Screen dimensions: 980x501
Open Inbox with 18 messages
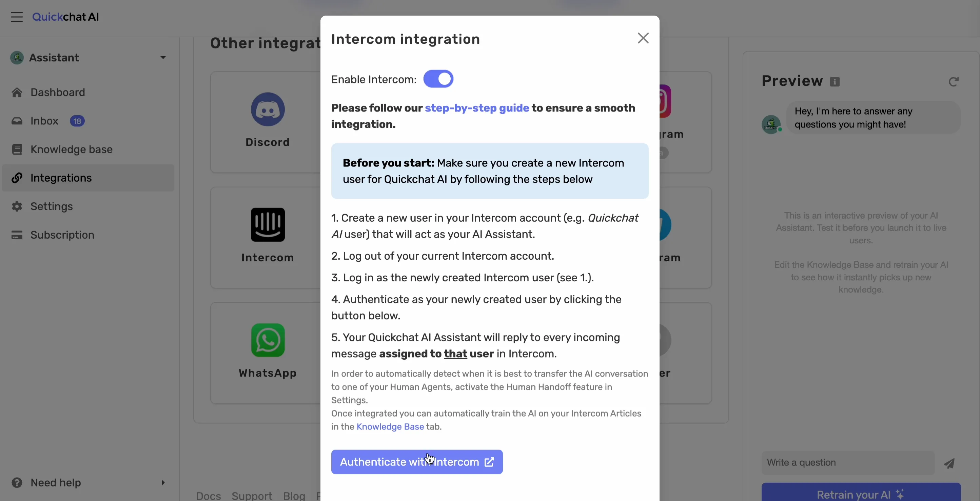click(44, 121)
